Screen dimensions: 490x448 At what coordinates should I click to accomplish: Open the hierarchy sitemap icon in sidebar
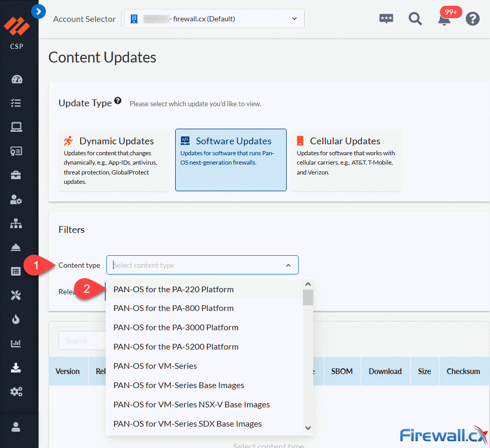pyautogui.click(x=16, y=223)
